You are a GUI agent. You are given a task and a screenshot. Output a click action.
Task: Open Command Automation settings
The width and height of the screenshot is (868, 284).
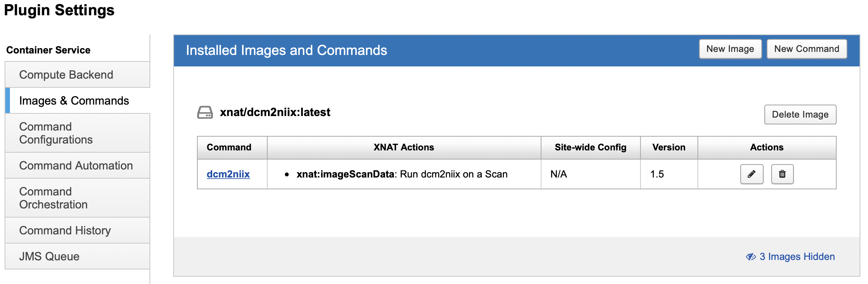(x=76, y=166)
